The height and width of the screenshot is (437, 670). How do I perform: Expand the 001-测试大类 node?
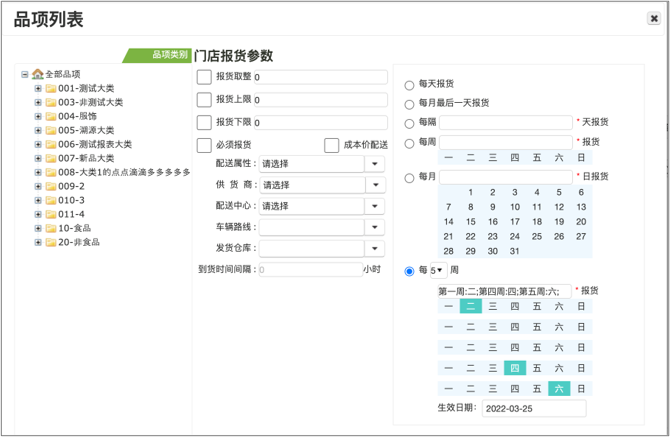(38, 88)
